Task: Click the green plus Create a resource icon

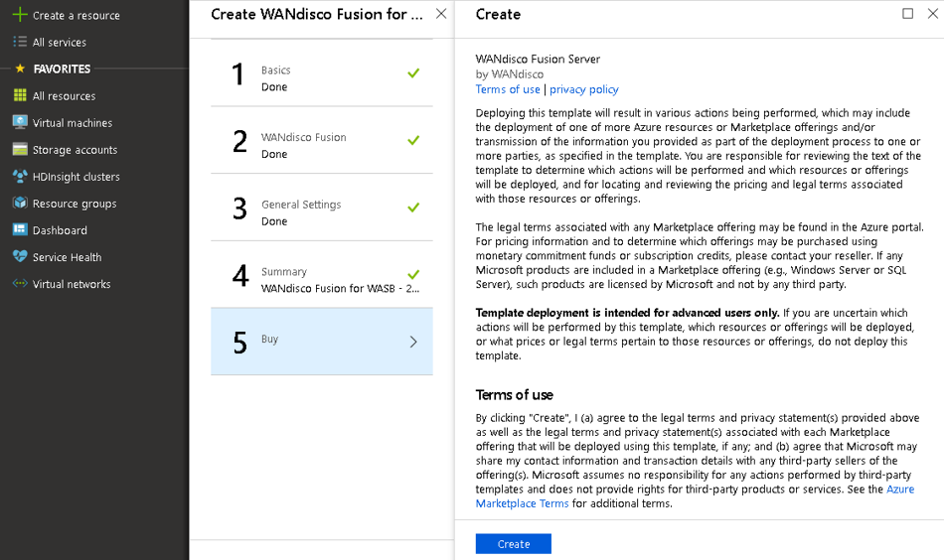Action: (20, 15)
